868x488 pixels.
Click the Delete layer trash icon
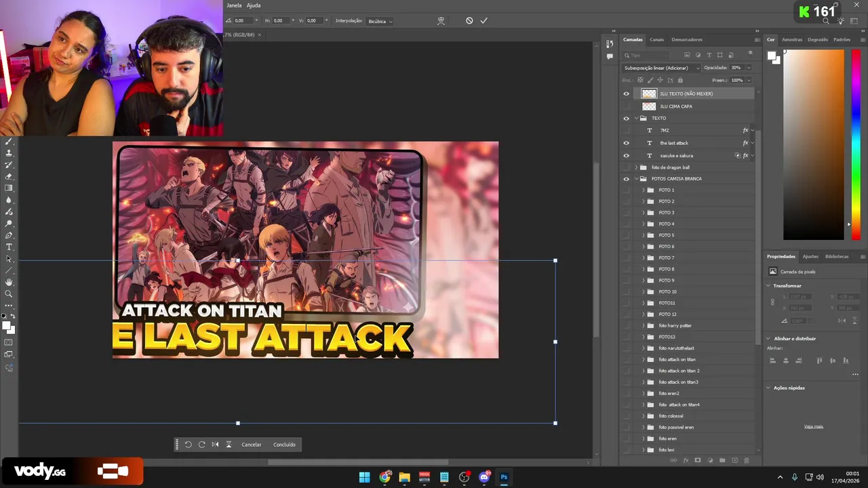(747, 460)
